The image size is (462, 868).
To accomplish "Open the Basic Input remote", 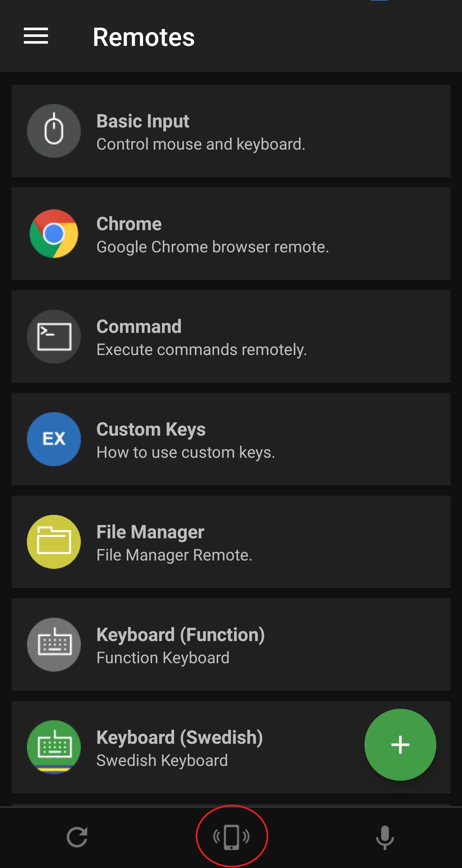I will (x=231, y=131).
